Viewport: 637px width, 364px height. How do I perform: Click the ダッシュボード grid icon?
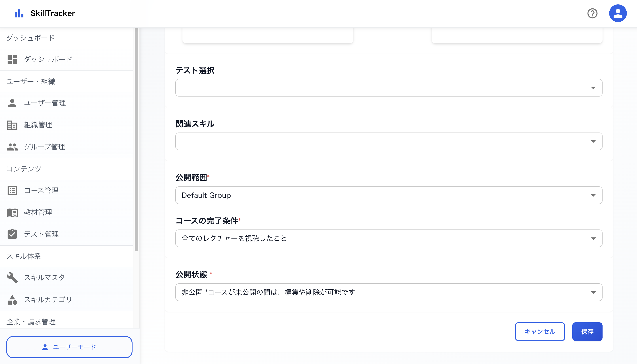pos(12,59)
